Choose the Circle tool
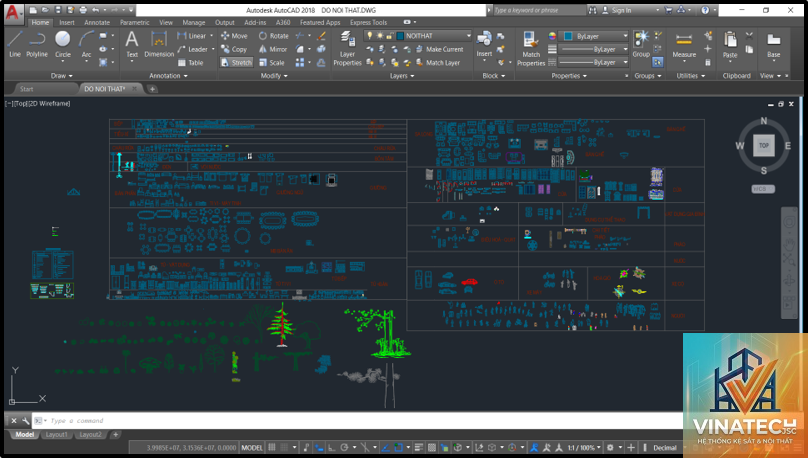 63,44
